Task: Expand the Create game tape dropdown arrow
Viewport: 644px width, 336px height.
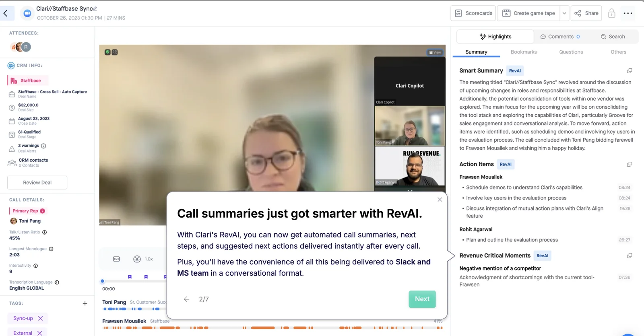Action: 564,13
